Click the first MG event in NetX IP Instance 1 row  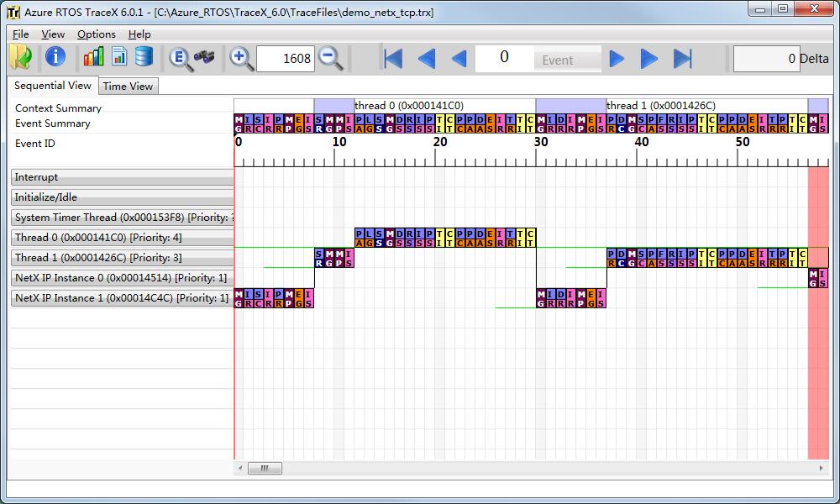pos(239,298)
